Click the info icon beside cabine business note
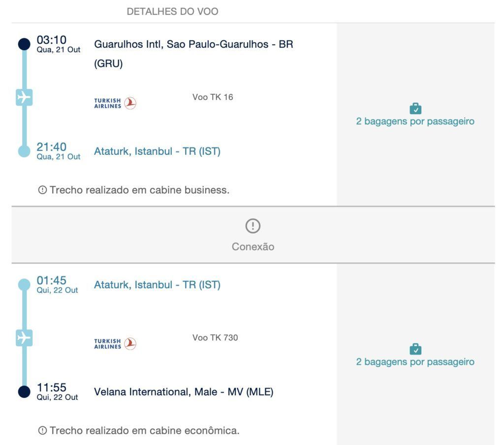 point(42,190)
